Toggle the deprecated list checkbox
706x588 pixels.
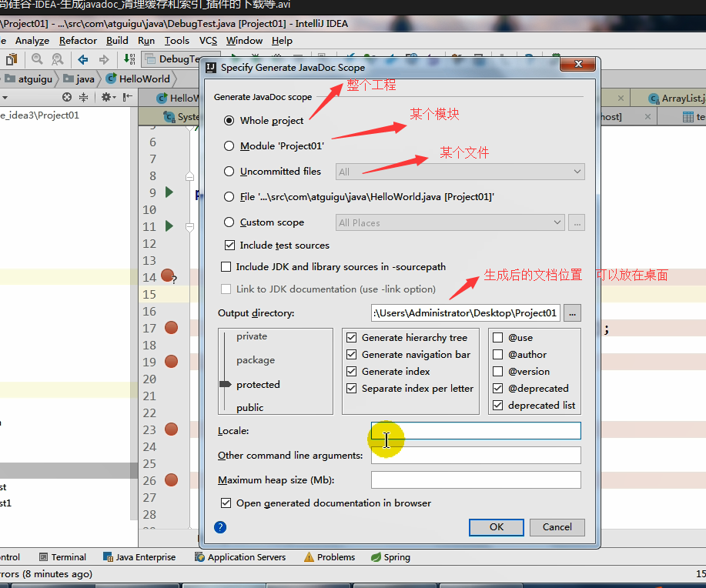tap(498, 406)
